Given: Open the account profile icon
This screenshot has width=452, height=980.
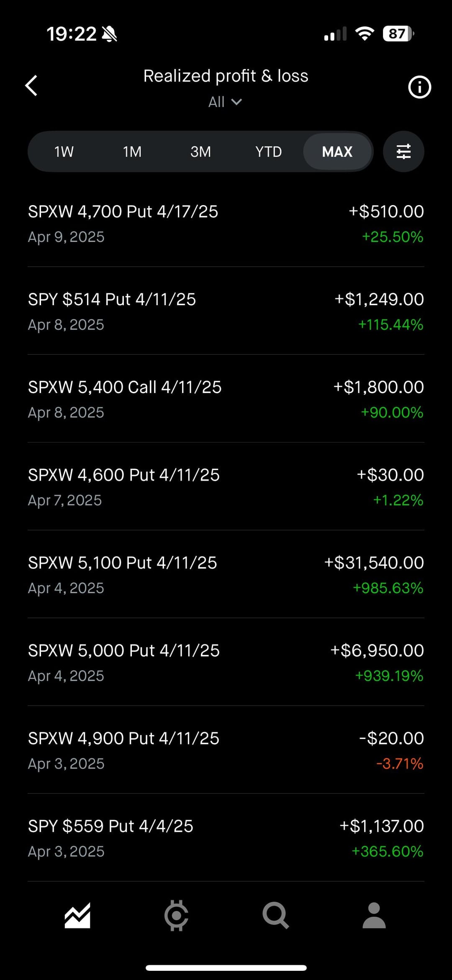Looking at the screenshot, I should pyautogui.click(x=374, y=916).
